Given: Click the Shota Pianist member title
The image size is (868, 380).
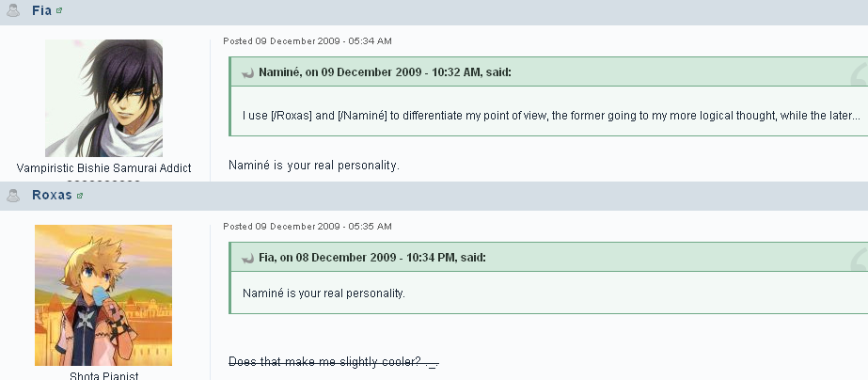Looking at the screenshot, I should [x=103, y=376].
